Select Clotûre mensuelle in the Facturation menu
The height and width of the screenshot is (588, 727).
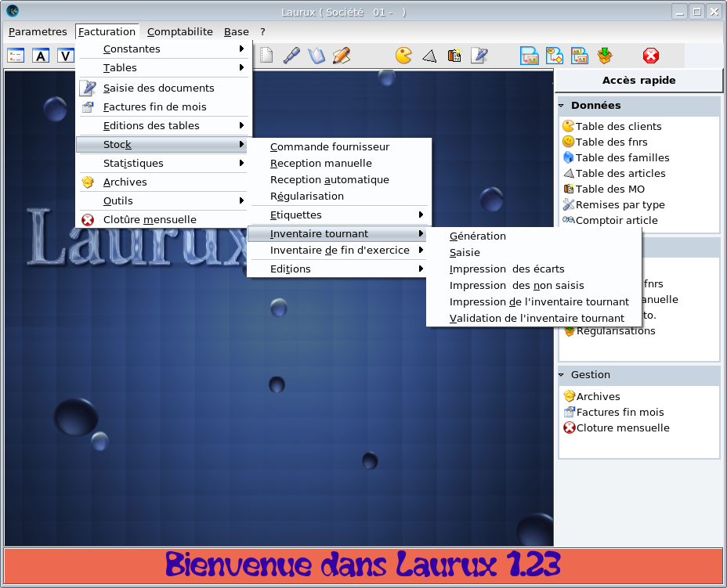[163, 220]
